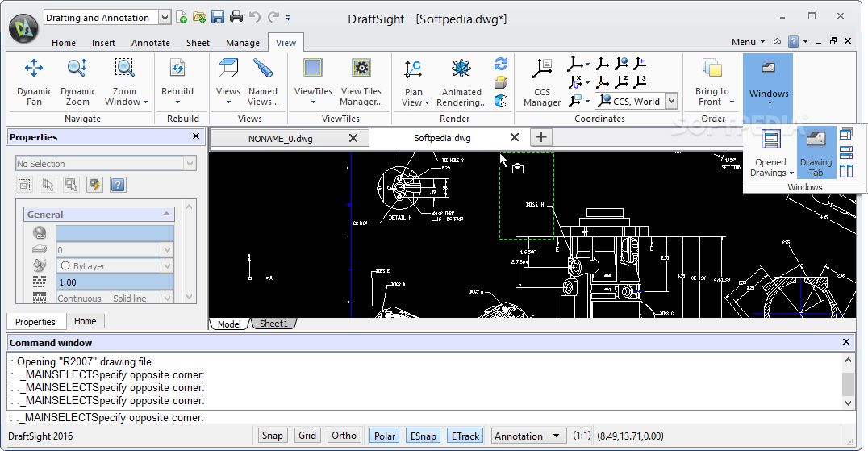The height and width of the screenshot is (451, 868).
Task: Click the New drawing icon in quick access toolbar
Action: pyautogui.click(x=181, y=18)
